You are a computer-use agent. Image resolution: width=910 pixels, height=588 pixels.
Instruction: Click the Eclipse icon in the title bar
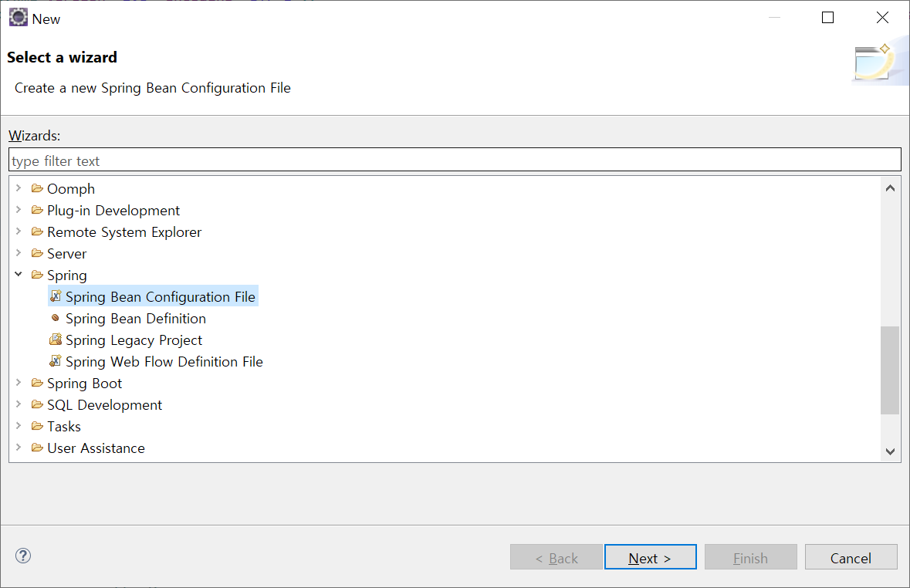[x=18, y=18]
